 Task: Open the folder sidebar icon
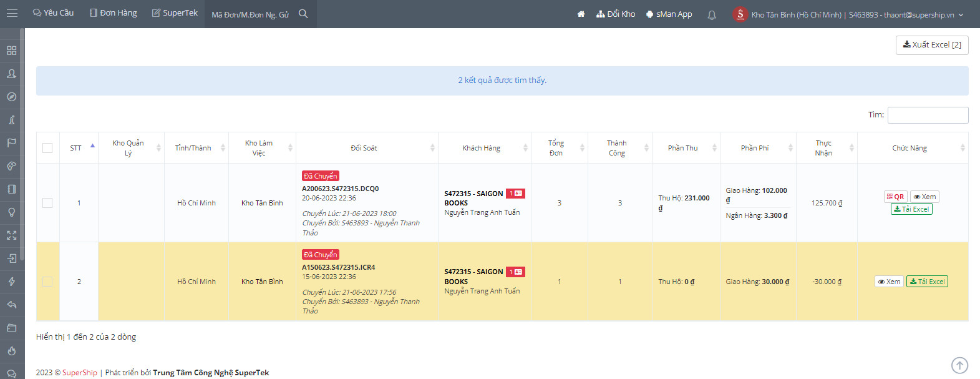click(11, 328)
